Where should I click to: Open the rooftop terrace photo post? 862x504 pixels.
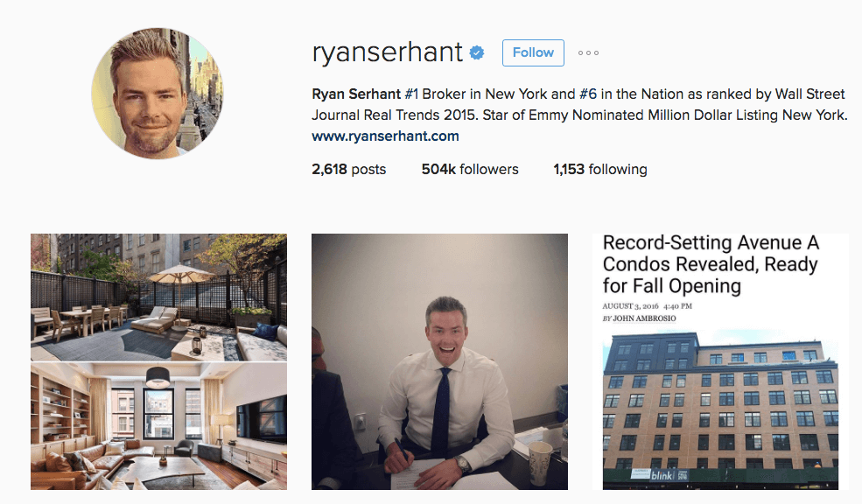click(x=158, y=297)
